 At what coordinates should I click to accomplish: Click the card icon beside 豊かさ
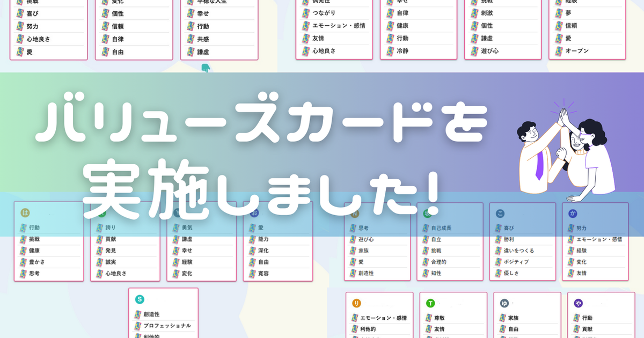pos(23,262)
